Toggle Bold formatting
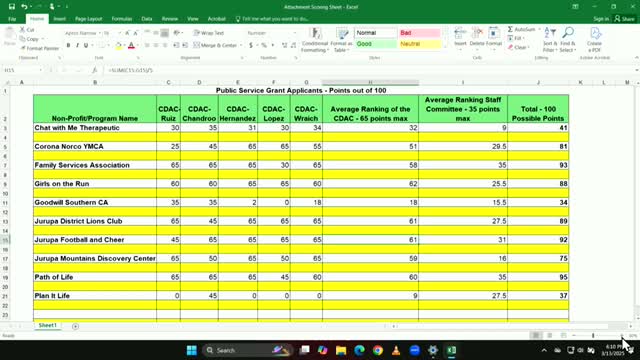The image size is (640, 360). [68, 45]
